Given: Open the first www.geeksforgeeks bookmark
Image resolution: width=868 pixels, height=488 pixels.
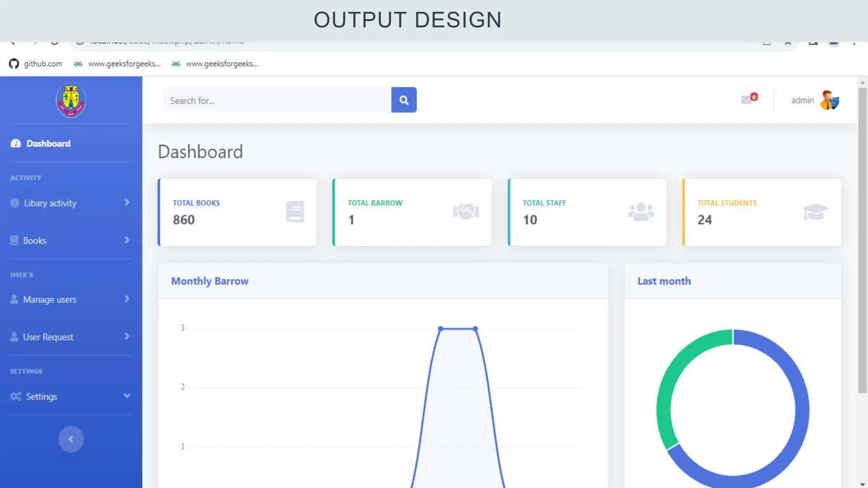Looking at the screenshot, I should [117, 64].
